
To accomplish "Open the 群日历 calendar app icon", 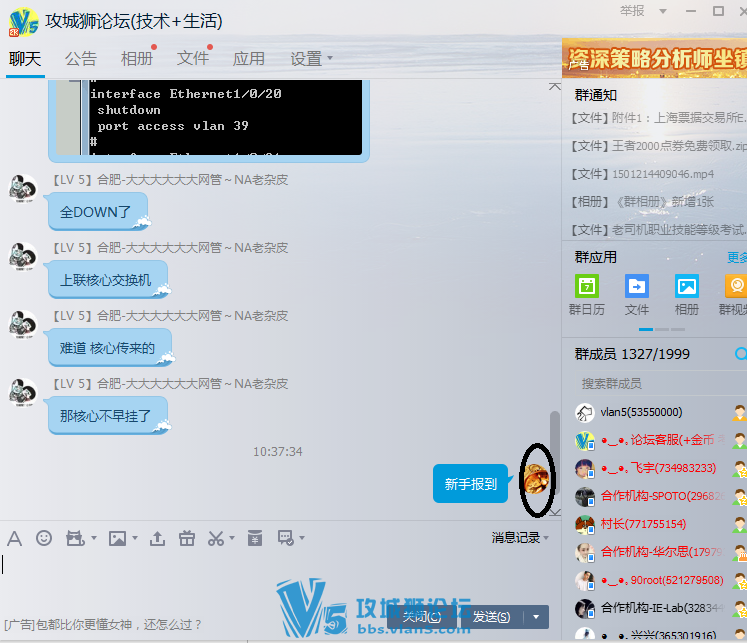I will click(587, 286).
